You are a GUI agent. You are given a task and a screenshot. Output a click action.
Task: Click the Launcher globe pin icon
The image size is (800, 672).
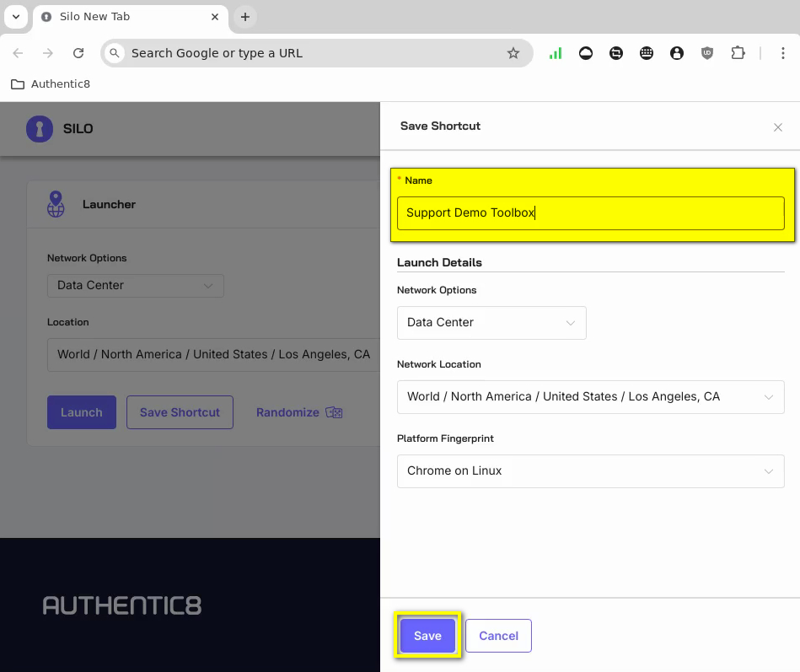click(x=56, y=204)
